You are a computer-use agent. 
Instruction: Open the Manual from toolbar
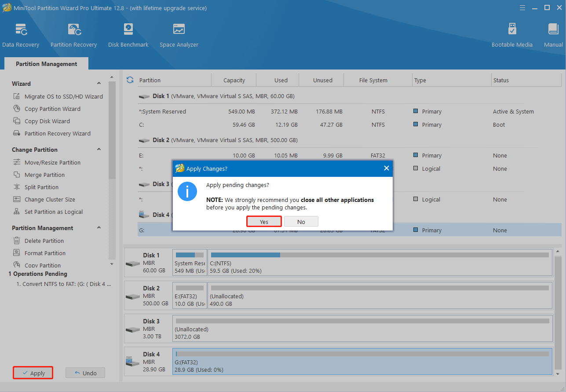(553, 36)
